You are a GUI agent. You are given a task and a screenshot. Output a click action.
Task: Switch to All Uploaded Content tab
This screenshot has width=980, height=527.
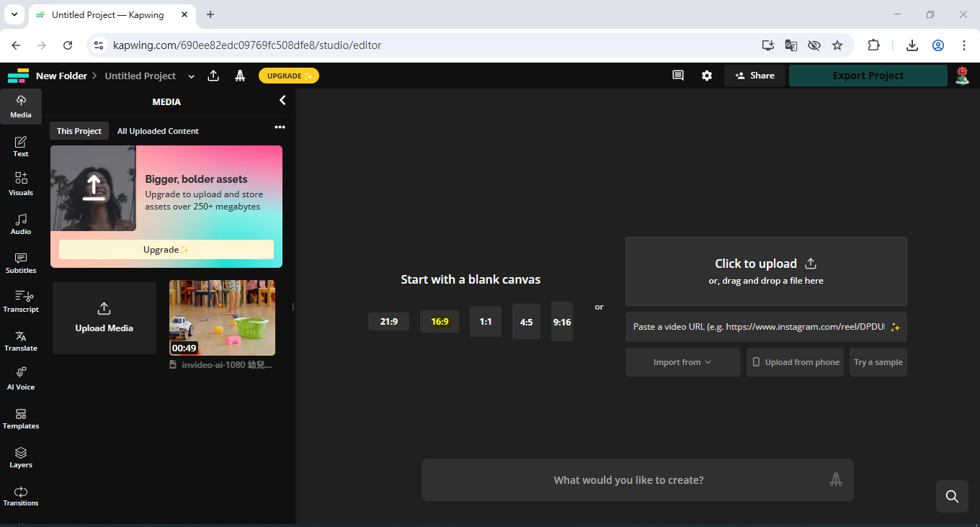click(x=158, y=131)
